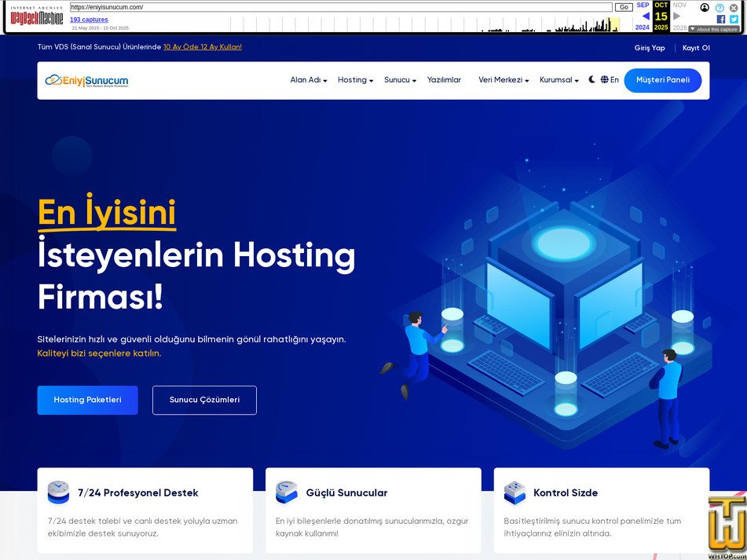
Task: Select the Alan Adı menu item
Action: coord(307,79)
